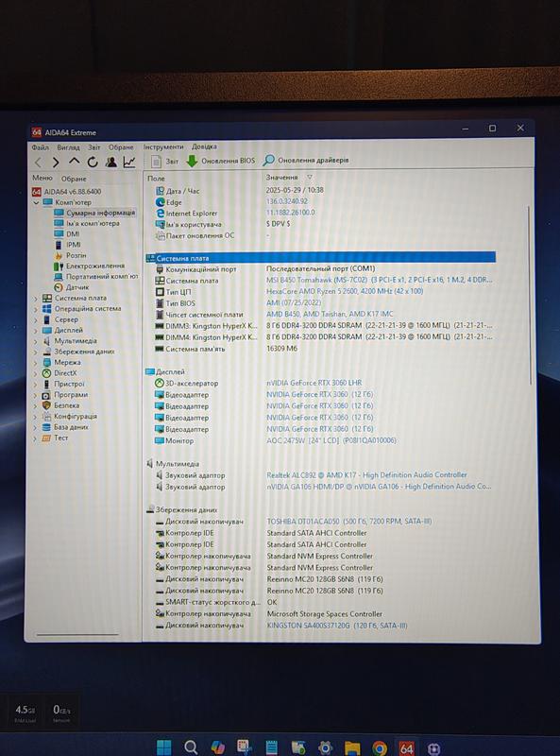Switch to the Обране panel tab
560x756 pixels.
(74, 179)
